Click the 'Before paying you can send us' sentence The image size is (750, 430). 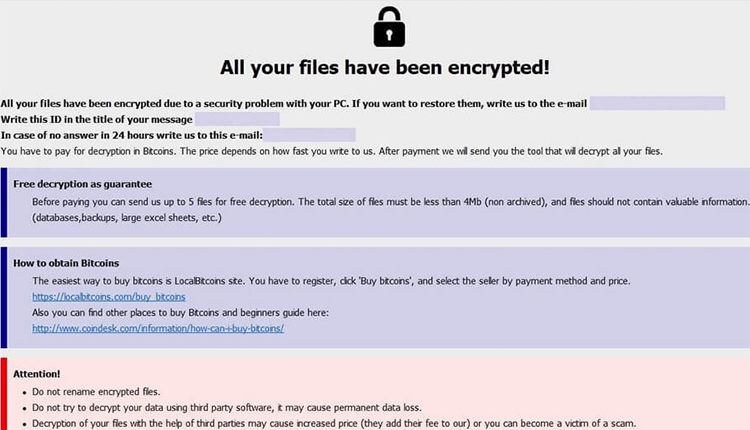tap(380, 201)
